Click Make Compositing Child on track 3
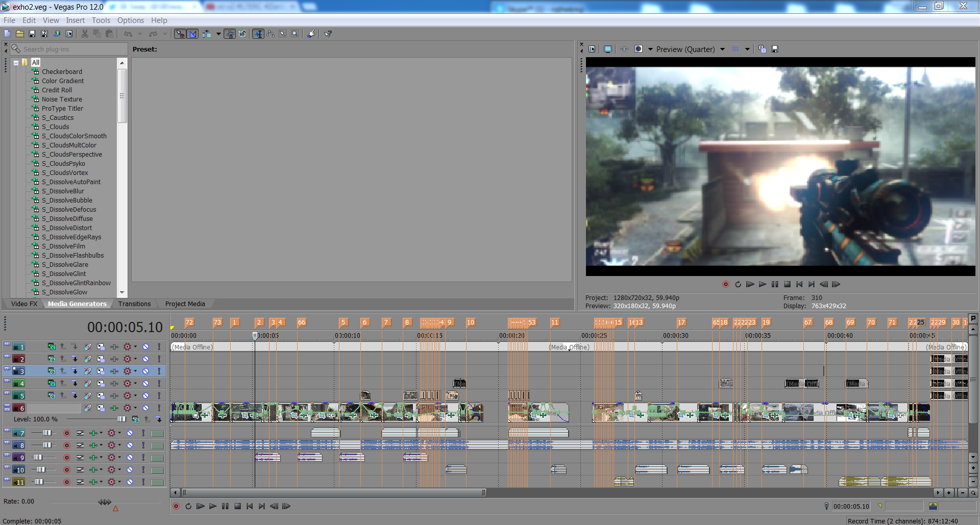The image size is (980, 525). click(x=75, y=371)
